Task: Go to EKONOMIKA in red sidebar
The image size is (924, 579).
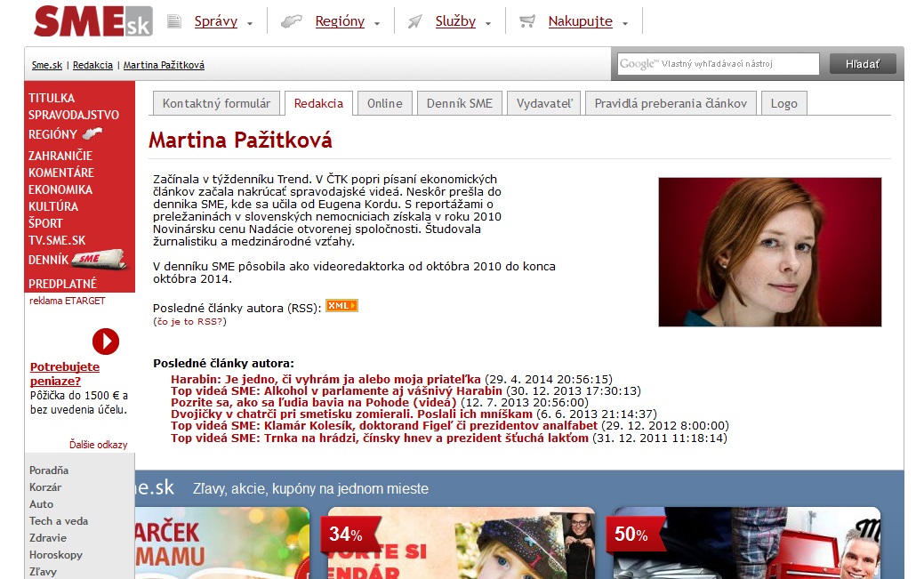Action: (60, 189)
